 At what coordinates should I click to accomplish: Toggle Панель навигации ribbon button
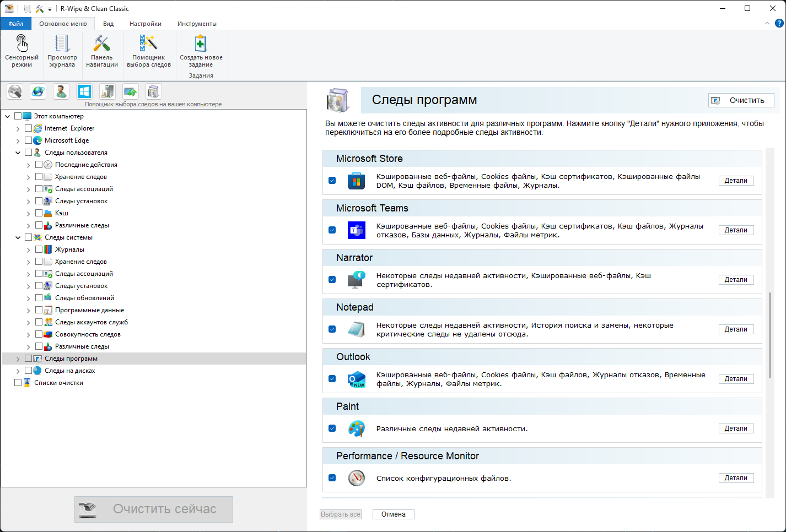point(102,51)
